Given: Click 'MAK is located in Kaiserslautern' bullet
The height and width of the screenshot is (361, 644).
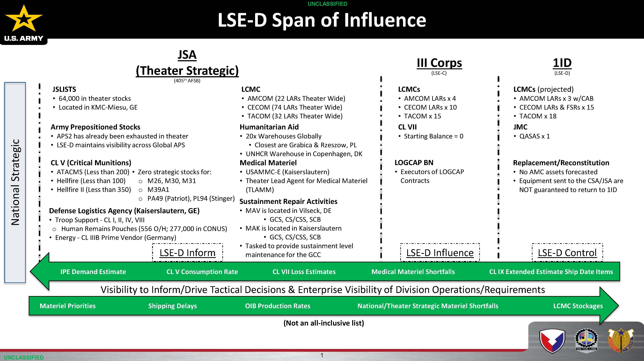Looking at the screenshot, I should click(293, 228).
